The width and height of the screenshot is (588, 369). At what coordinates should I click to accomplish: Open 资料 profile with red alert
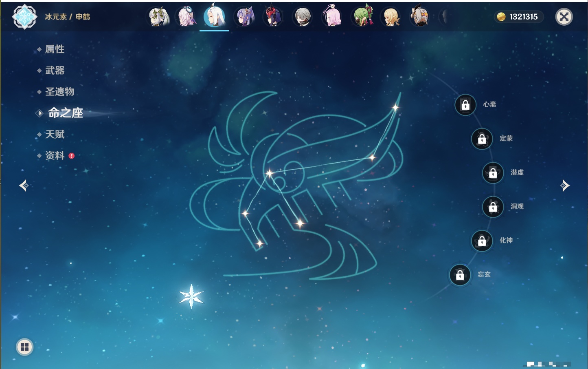click(x=55, y=155)
